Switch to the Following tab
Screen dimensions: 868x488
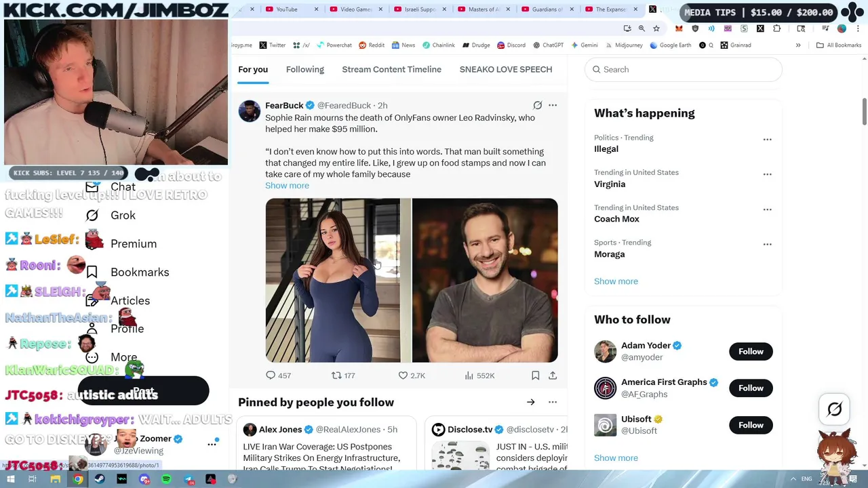[304, 69]
